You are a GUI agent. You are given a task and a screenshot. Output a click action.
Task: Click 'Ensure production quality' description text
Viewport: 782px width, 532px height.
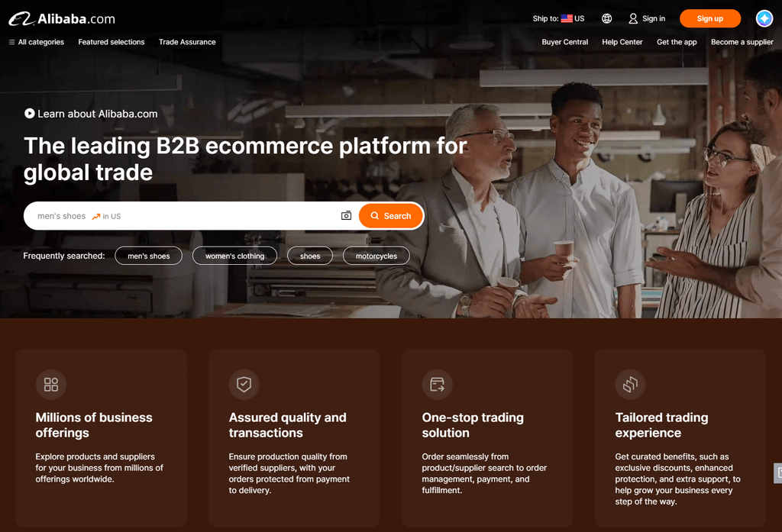(x=289, y=473)
